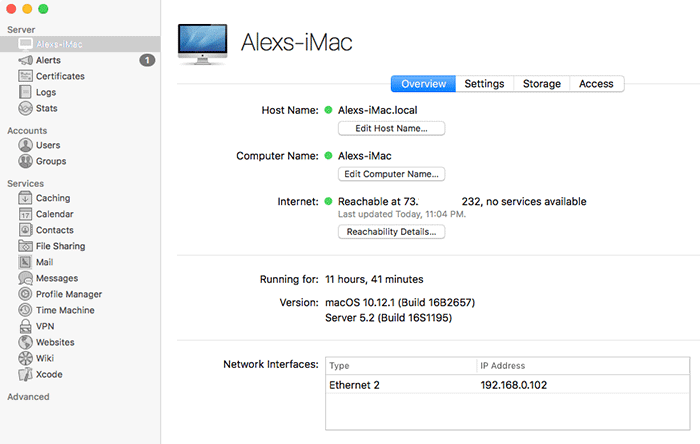Click the Running for 11 hours value

click(374, 279)
